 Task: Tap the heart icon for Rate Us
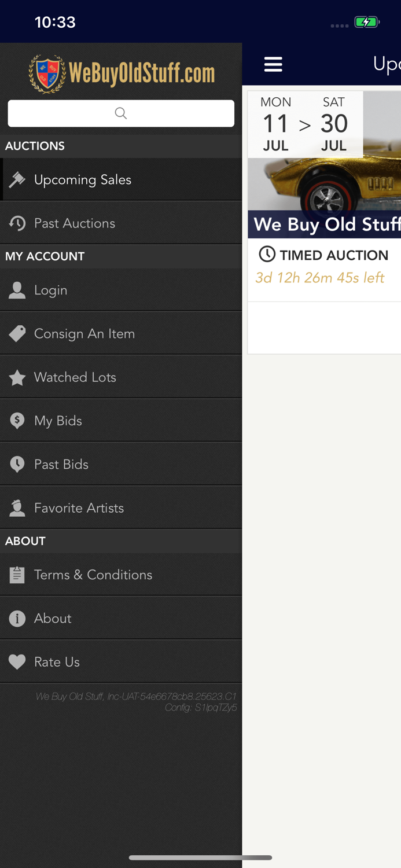point(17,662)
